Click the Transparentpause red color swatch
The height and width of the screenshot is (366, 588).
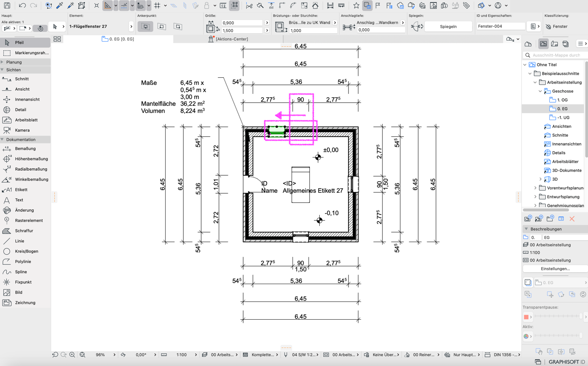[x=526, y=317]
